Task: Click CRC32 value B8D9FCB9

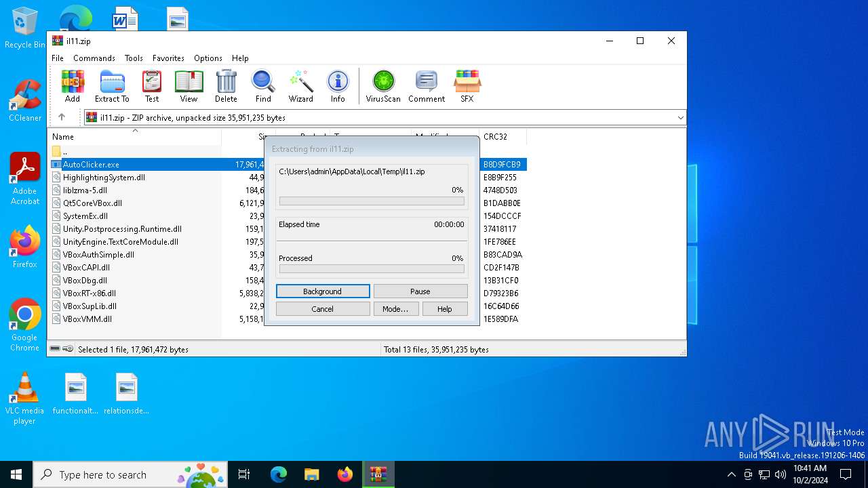Action: (502, 165)
